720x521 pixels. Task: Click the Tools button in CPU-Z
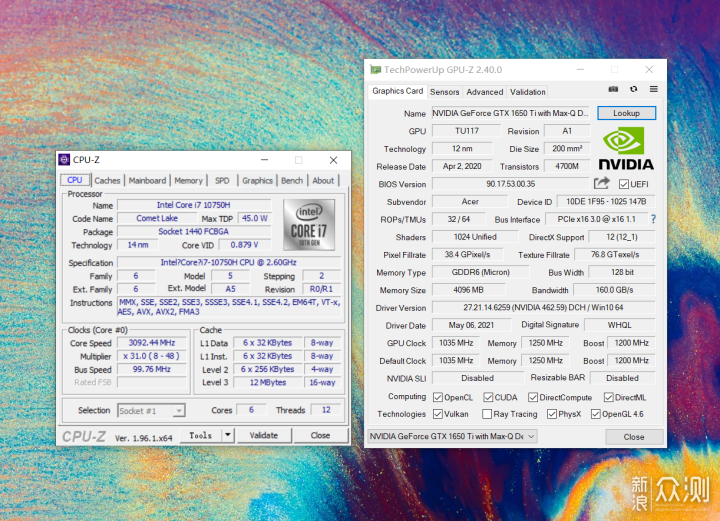click(x=201, y=435)
